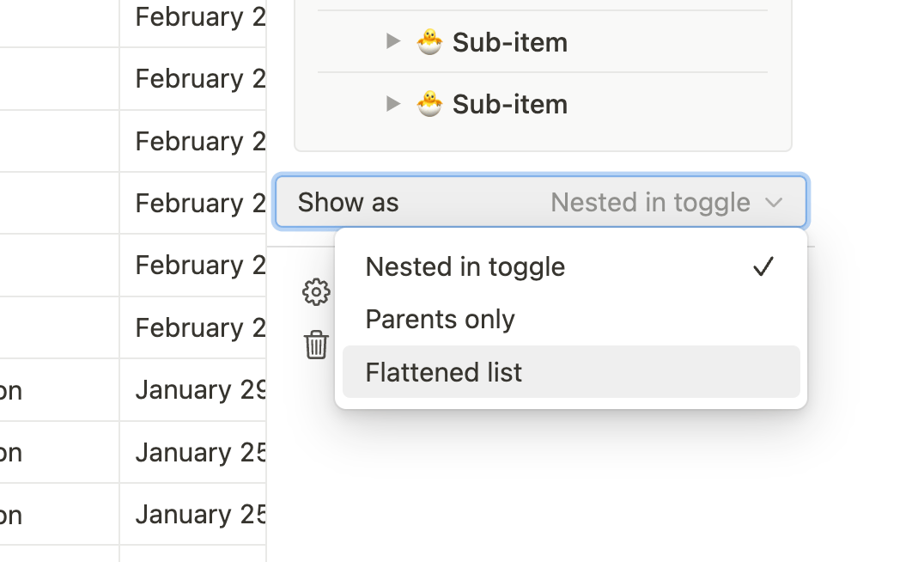Click the last January 25 date cell
Screen dimensions: 924x562
pos(192,514)
